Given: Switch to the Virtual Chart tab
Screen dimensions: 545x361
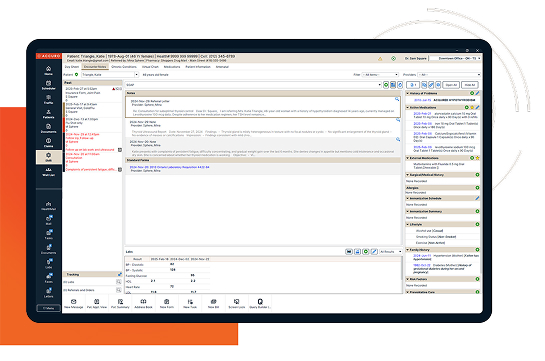Looking at the screenshot, I should 150,67.
